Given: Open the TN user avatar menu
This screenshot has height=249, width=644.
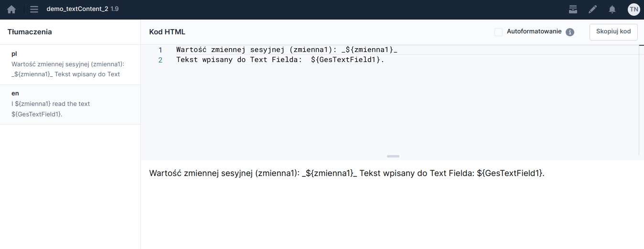Looking at the screenshot, I should pos(633,9).
